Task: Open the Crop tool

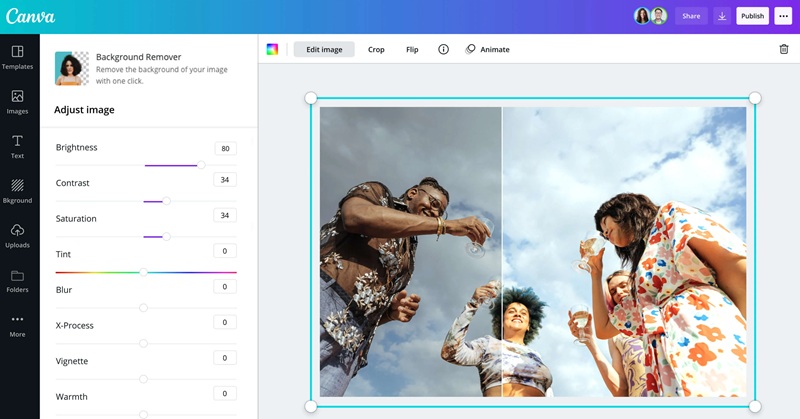Action: point(376,50)
